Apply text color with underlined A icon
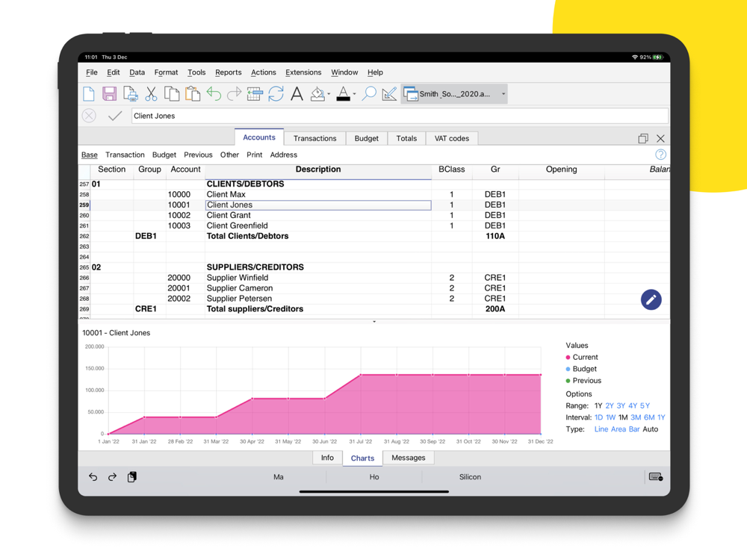Viewport: 747px width, 560px height. [343, 94]
